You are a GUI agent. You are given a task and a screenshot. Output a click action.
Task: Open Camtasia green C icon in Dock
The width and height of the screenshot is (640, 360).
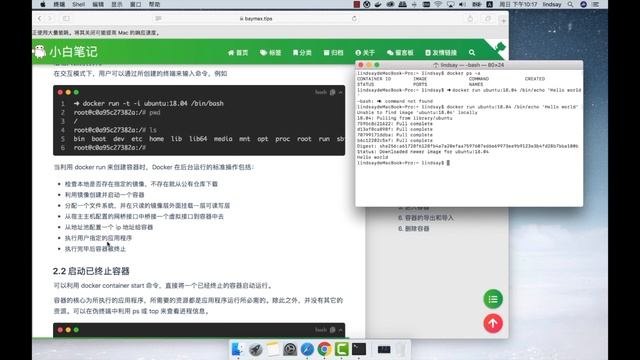coord(342,349)
